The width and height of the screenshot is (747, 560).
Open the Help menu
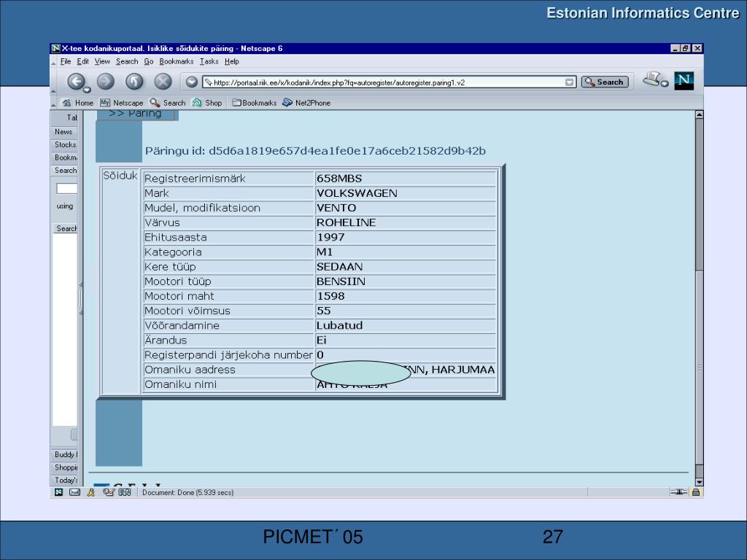coord(231,61)
